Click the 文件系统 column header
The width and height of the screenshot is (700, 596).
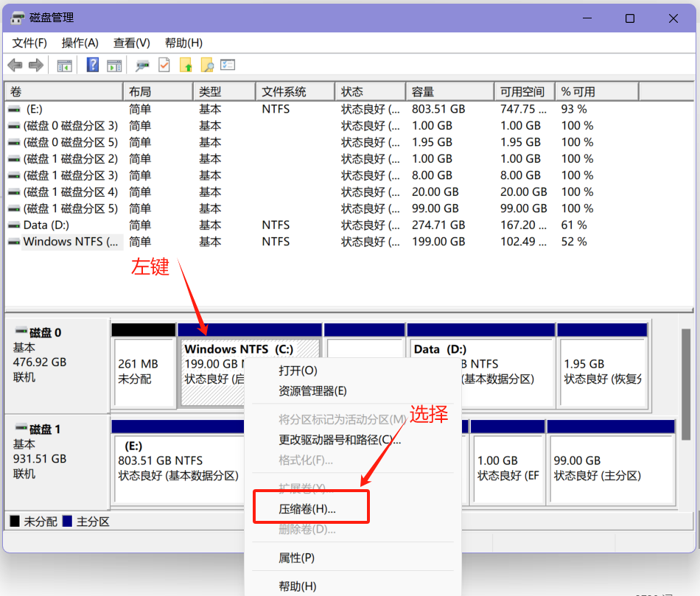tap(284, 92)
